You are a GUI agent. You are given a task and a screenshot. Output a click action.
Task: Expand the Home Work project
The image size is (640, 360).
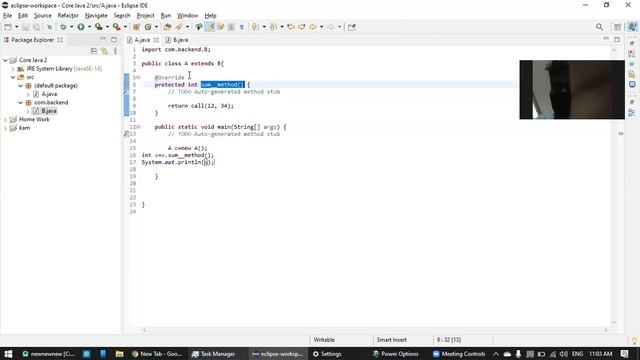pyautogui.click(x=5, y=120)
